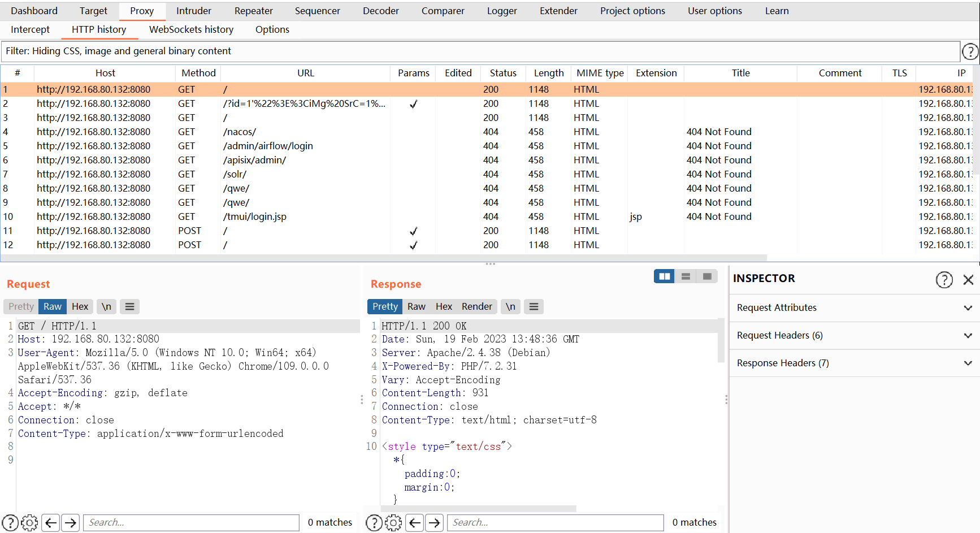Click the filter help question mark icon
The height and width of the screenshot is (533, 980).
pyautogui.click(x=970, y=51)
